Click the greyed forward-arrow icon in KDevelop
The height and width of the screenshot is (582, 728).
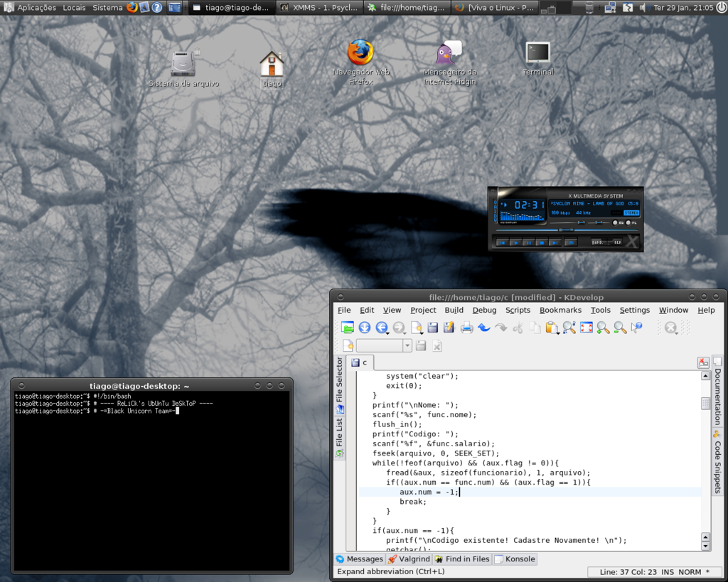[x=398, y=328]
